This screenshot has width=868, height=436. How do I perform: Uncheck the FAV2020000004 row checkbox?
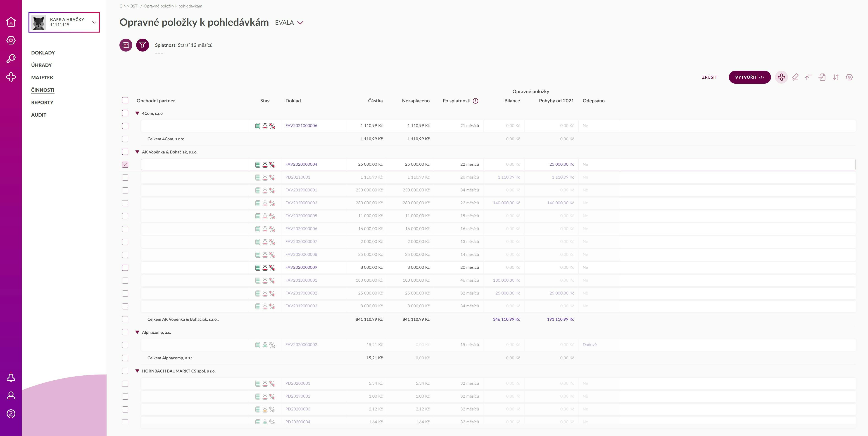click(125, 165)
